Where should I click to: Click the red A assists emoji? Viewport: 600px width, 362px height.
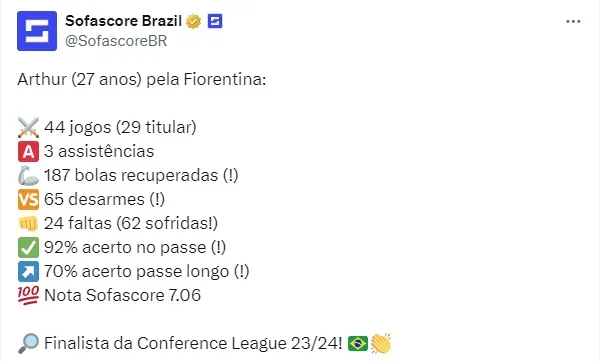point(28,152)
